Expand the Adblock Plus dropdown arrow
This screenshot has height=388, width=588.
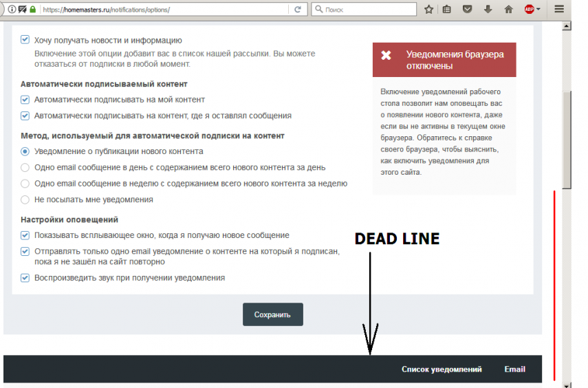[538, 10]
